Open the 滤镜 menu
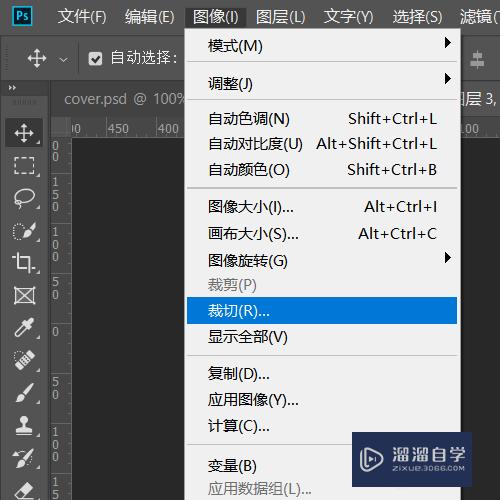 [479, 17]
